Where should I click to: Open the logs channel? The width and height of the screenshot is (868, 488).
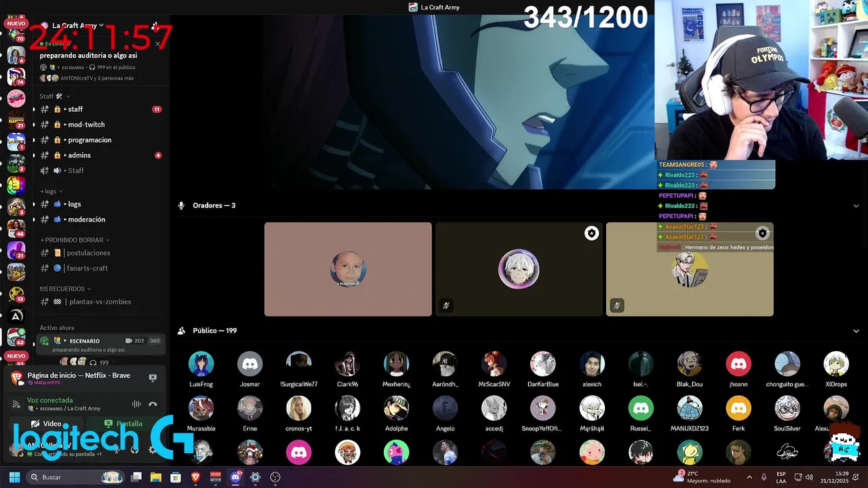coord(100,204)
